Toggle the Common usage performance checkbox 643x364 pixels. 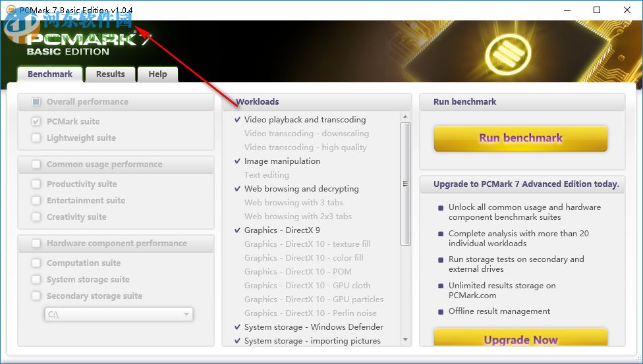(36, 165)
